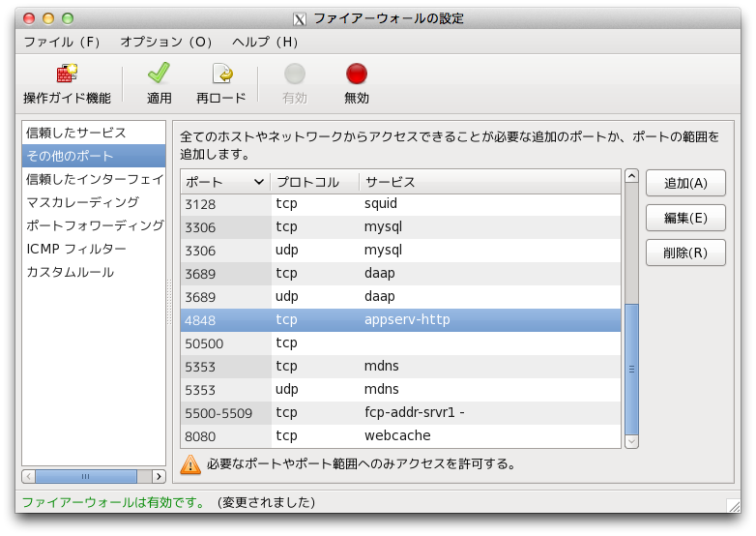This screenshot has height=536, width=756.
Task: Open the オプション(O) menu
Action: click(166, 43)
